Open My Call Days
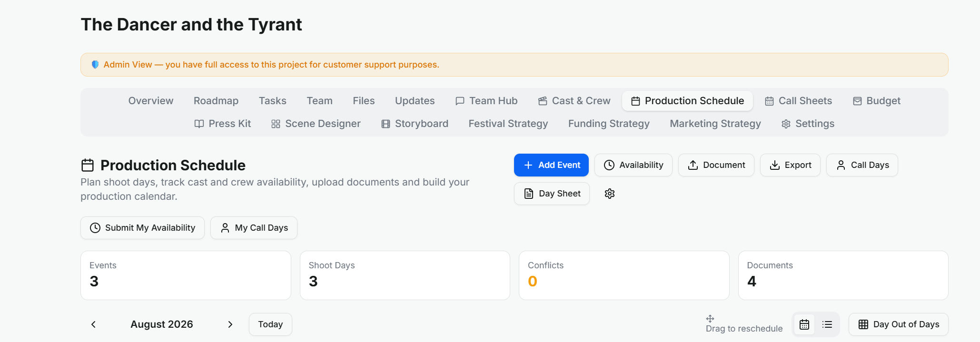 [254, 228]
